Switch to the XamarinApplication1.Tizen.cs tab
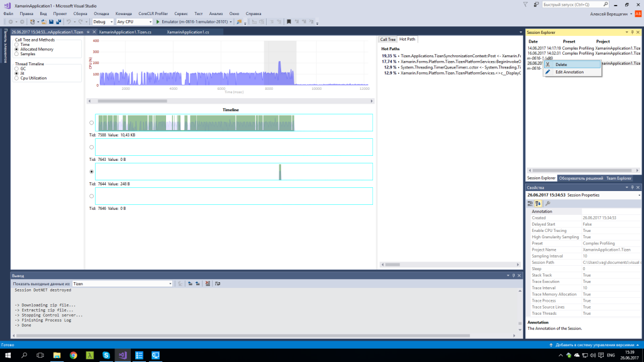 tap(125, 32)
